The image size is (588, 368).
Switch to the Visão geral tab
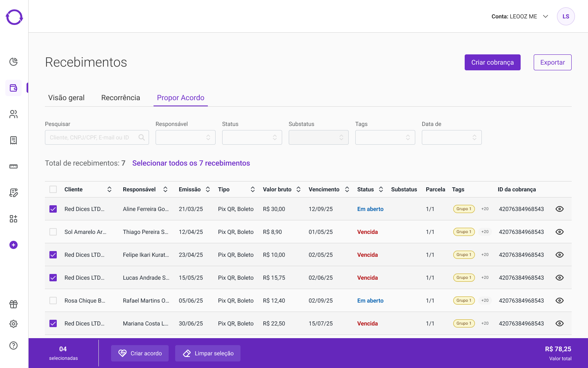(67, 98)
